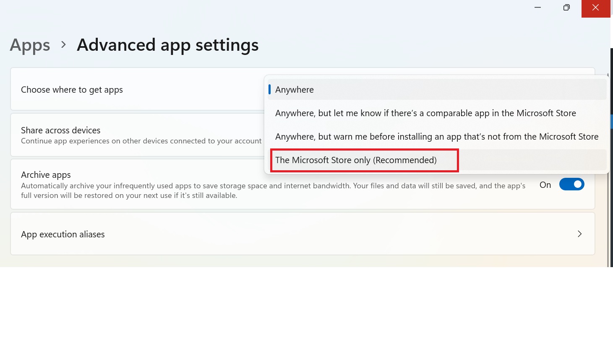This screenshot has height=364, width=613.
Task: Open the Share across devices setting
Action: tap(61, 130)
